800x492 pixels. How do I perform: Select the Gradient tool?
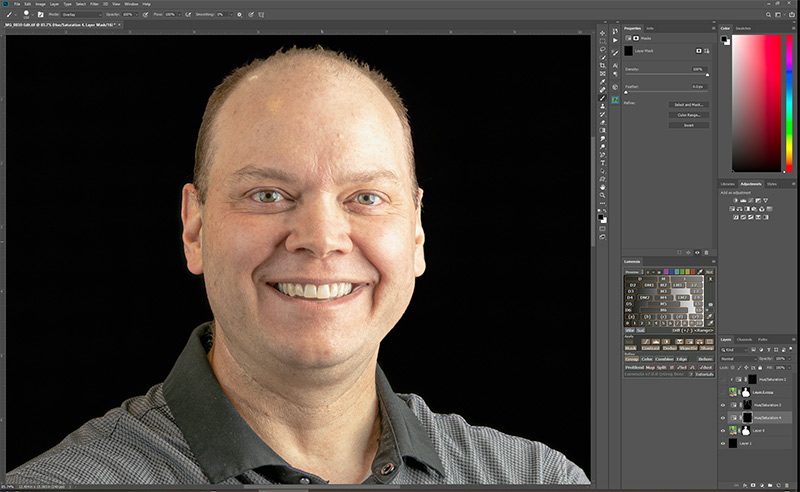click(603, 130)
